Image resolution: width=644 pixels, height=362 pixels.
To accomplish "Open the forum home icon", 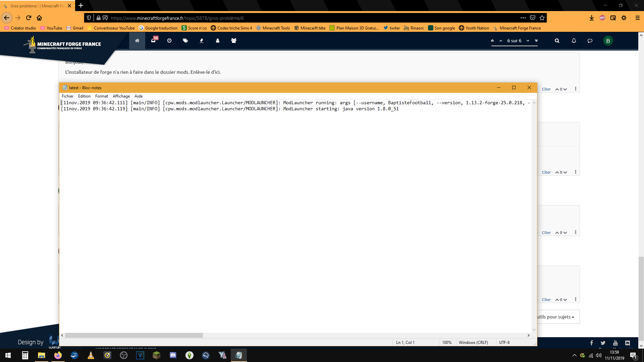I will coord(137,41).
